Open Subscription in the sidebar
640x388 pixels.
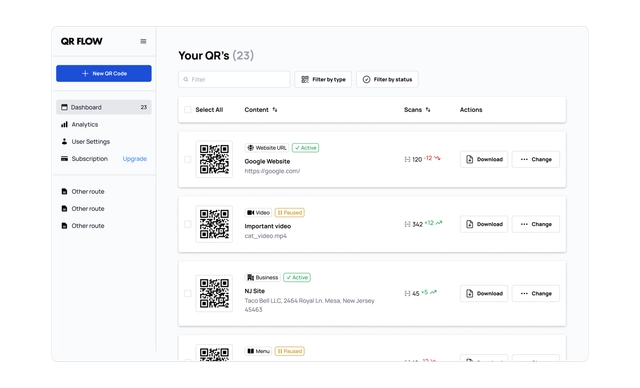click(x=84, y=159)
